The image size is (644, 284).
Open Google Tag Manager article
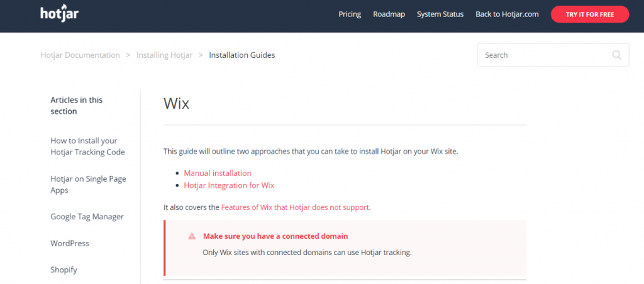[x=87, y=217]
